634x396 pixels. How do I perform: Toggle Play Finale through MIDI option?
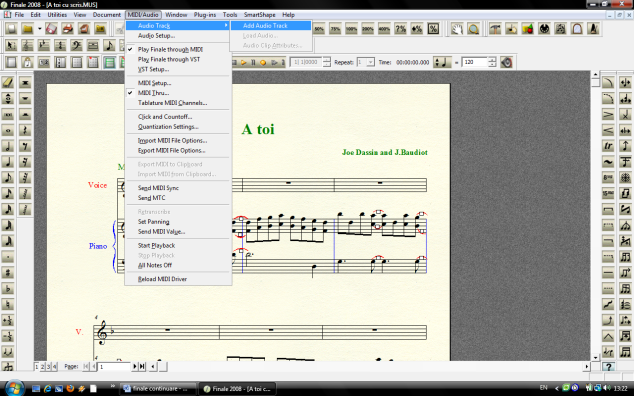(178, 49)
